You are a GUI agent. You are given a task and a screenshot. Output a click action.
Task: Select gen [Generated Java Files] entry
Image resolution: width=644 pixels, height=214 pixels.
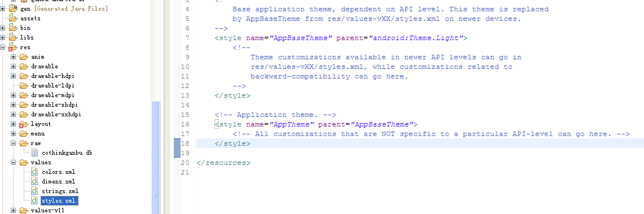click(64, 8)
